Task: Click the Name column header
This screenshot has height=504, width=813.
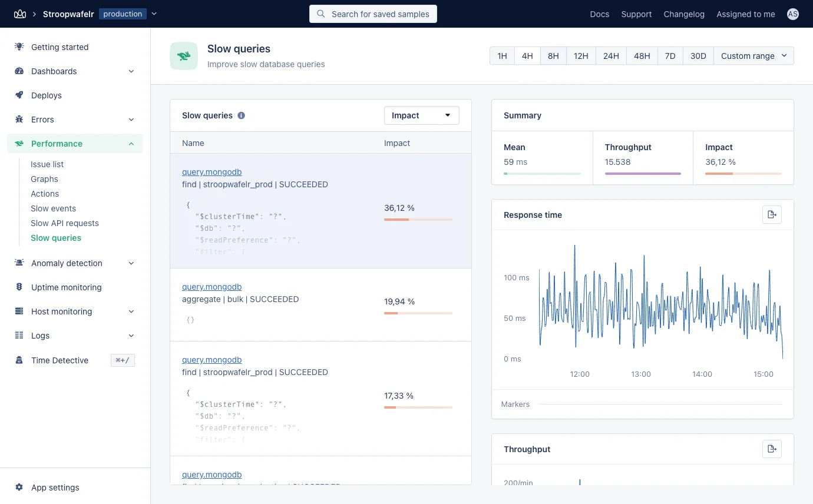Action: pos(193,143)
